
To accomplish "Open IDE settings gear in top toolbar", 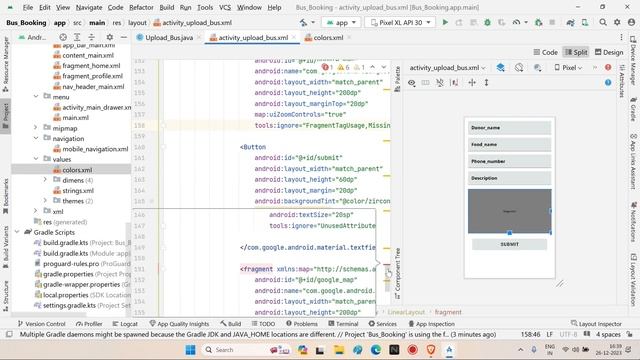I will click(617, 22).
